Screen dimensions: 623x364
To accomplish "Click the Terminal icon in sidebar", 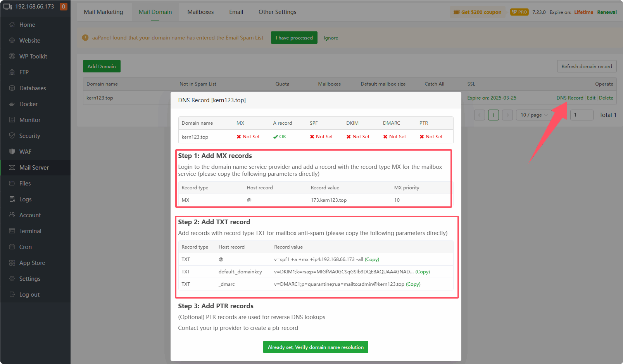I will pyautogui.click(x=12, y=231).
